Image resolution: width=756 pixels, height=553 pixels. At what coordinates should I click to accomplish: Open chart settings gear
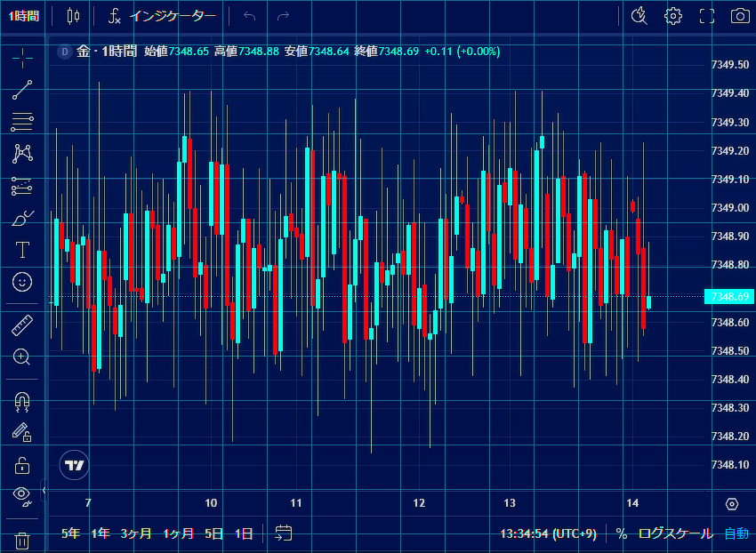(673, 16)
